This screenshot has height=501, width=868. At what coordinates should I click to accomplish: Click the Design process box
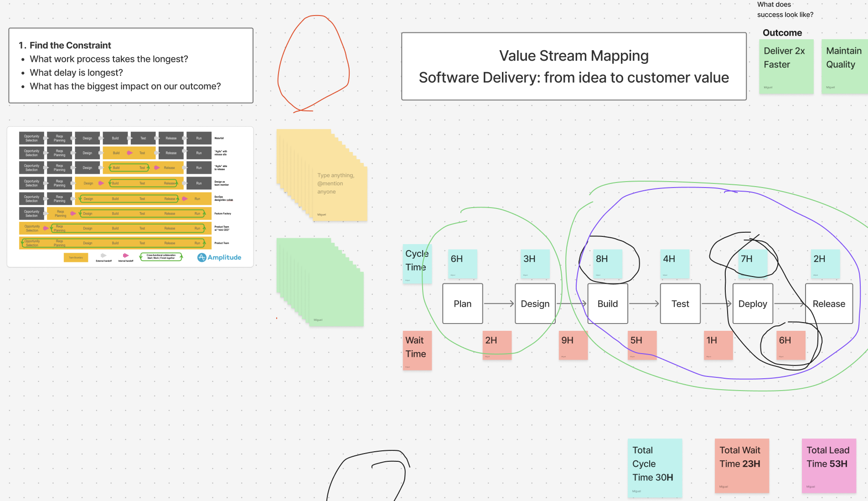pos(535,304)
